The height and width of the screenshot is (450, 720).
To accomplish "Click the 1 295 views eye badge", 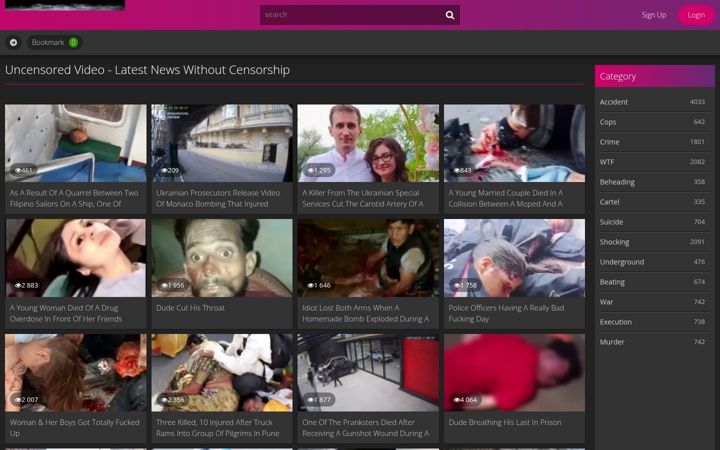I will click(x=318, y=170).
